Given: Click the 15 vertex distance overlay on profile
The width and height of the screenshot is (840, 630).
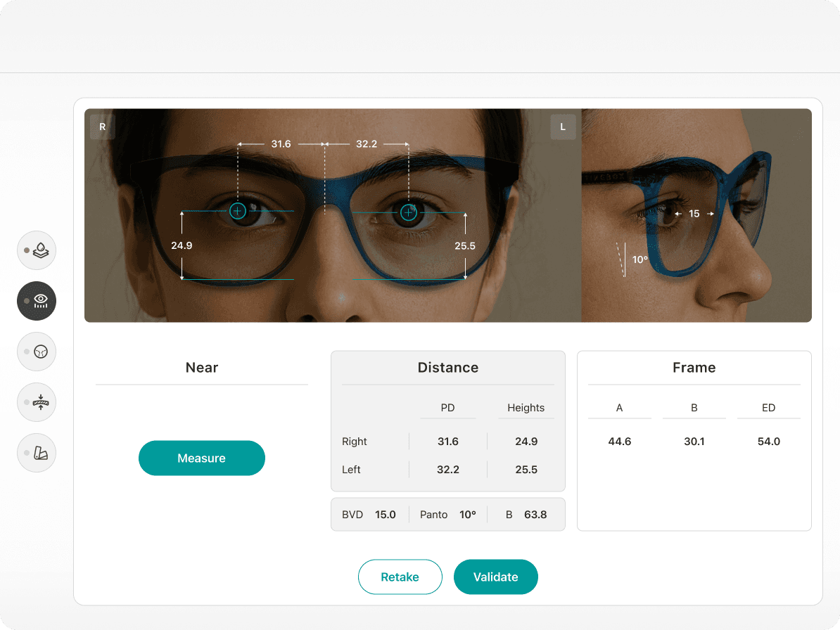Looking at the screenshot, I should [x=694, y=214].
